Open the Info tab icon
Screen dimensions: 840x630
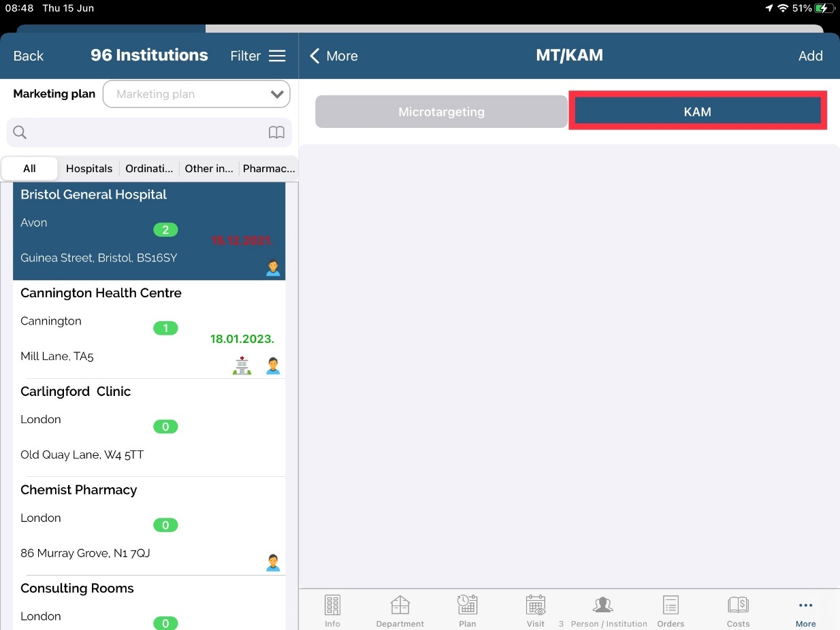[x=332, y=606]
